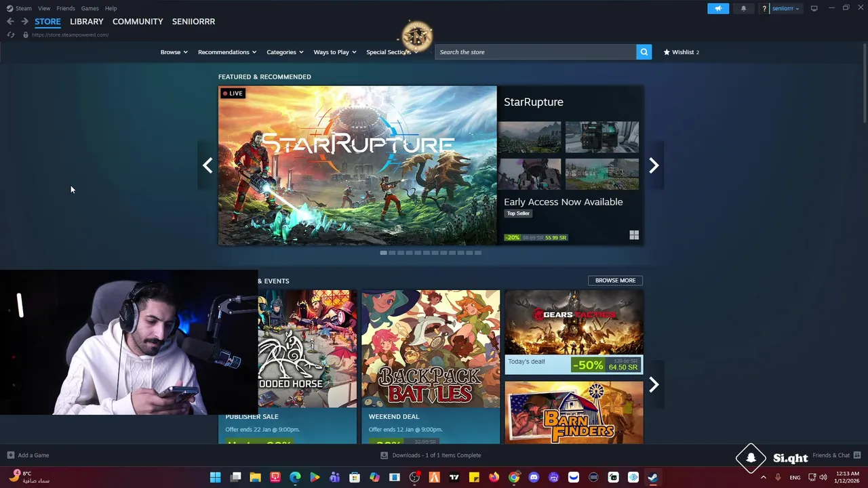Switch to Big Picture mode icon
The image size is (868, 488).
[x=814, y=8]
